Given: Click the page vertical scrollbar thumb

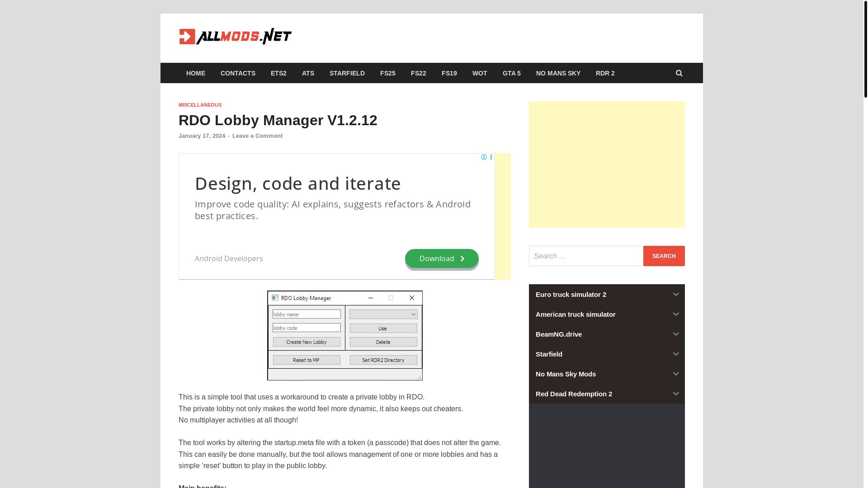Looking at the screenshot, I should pyautogui.click(x=865, y=49).
